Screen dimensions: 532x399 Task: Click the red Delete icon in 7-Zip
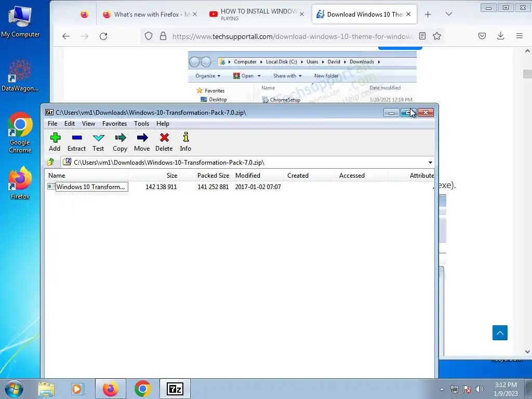click(164, 142)
